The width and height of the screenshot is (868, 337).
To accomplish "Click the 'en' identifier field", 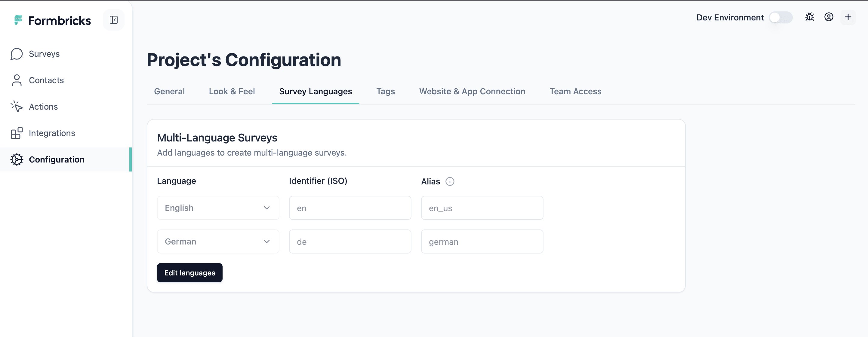I will point(350,208).
